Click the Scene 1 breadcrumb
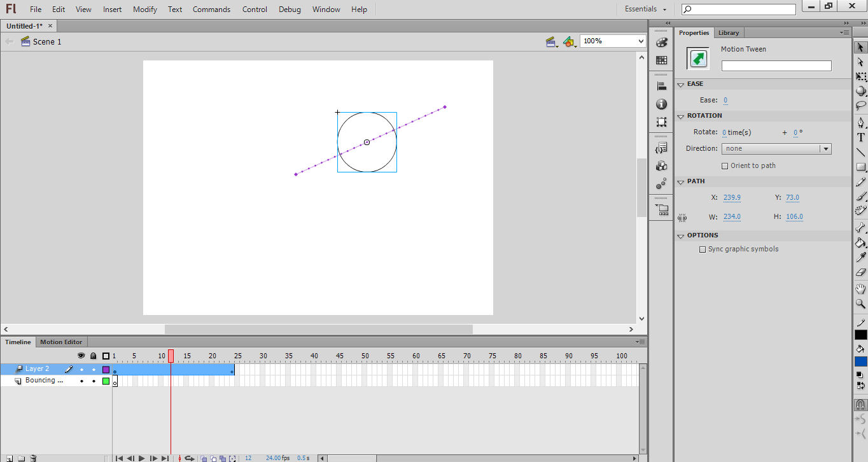The image size is (868, 462). (x=47, y=42)
